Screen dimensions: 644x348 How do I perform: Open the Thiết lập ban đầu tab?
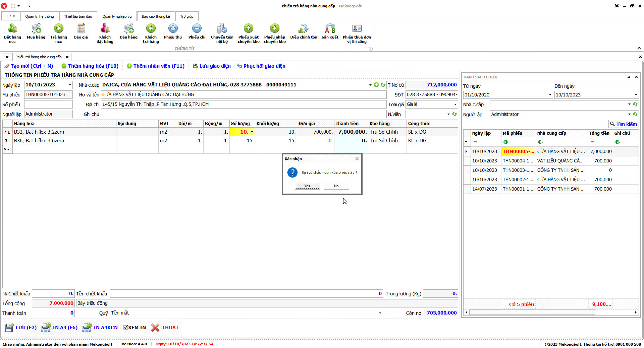[78, 16]
